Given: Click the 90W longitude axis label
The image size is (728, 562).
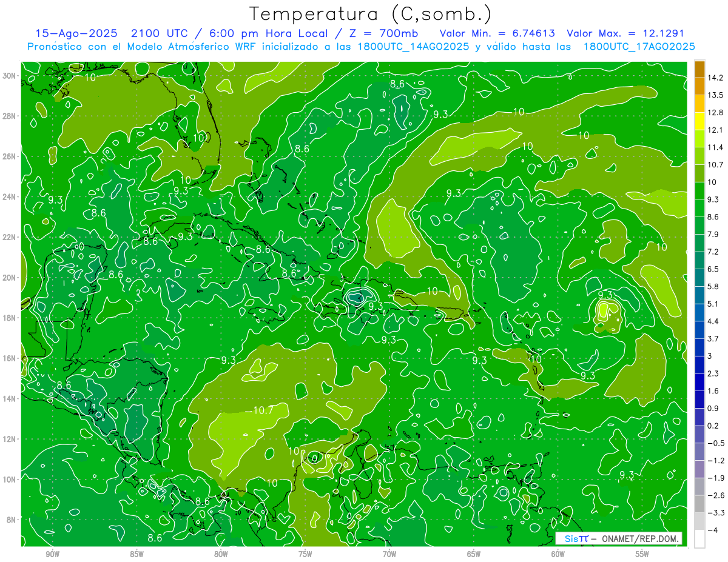Looking at the screenshot, I should (x=53, y=554).
